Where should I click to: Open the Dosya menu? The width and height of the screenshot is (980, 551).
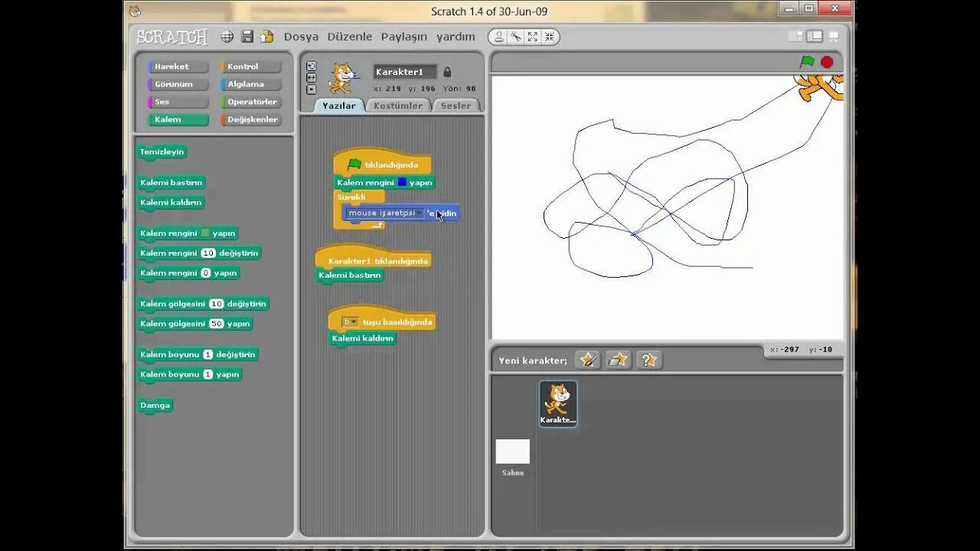point(301,37)
